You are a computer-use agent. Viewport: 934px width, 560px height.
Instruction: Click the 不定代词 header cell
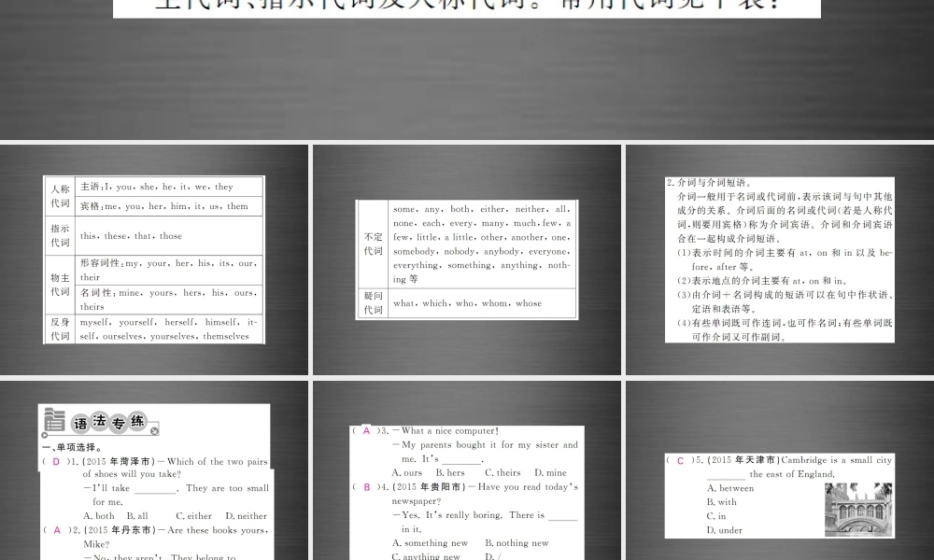point(373,243)
